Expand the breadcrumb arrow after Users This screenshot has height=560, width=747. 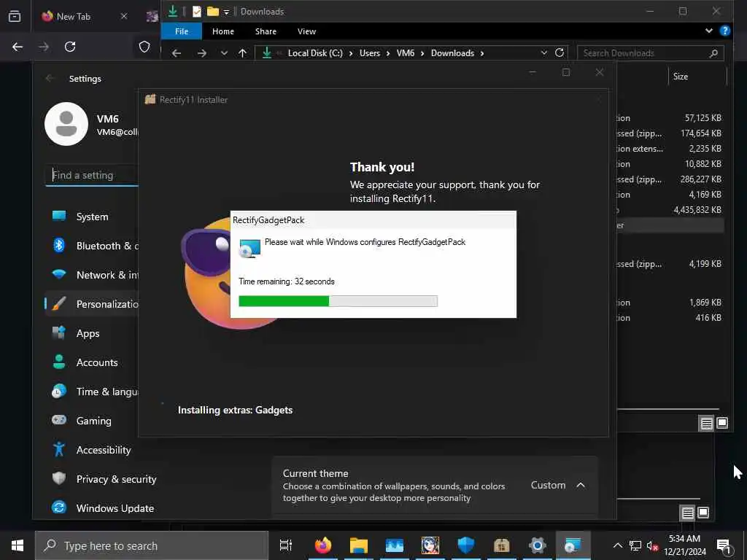pyautogui.click(x=388, y=52)
